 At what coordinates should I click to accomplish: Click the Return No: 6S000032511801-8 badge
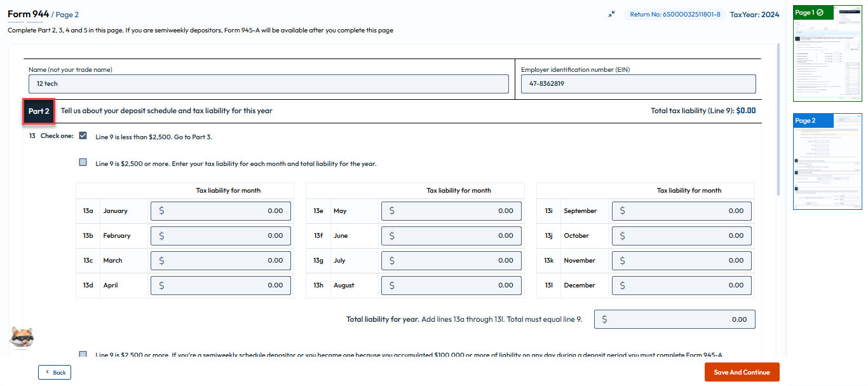pyautogui.click(x=675, y=14)
